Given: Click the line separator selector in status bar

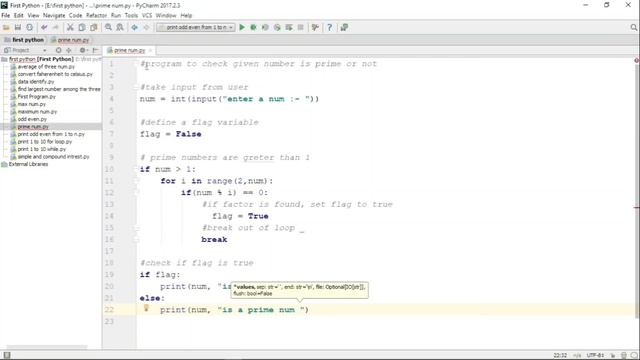Looking at the screenshot, I should pos(577,356).
